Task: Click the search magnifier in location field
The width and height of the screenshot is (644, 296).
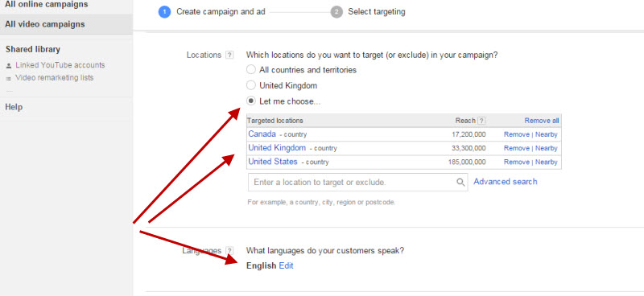Action: pos(460,182)
